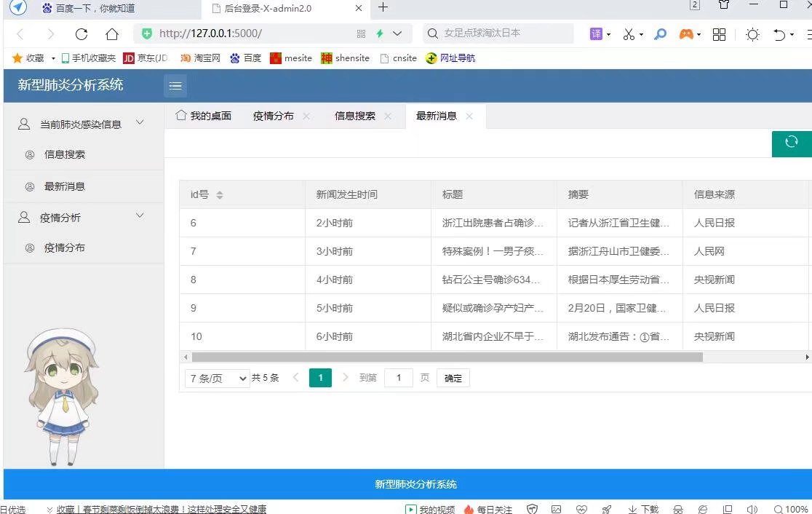Open 最新消息 in the sidebar
This screenshot has width=812, height=514.
[x=64, y=186]
